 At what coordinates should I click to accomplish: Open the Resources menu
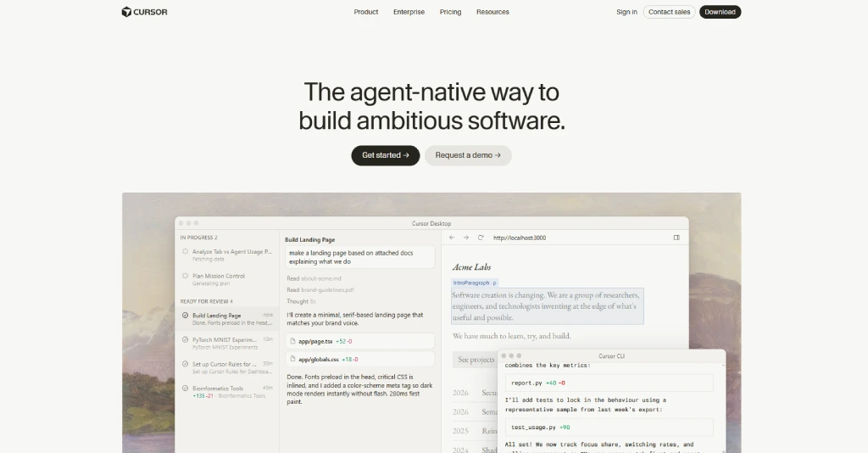tap(492, 12)
